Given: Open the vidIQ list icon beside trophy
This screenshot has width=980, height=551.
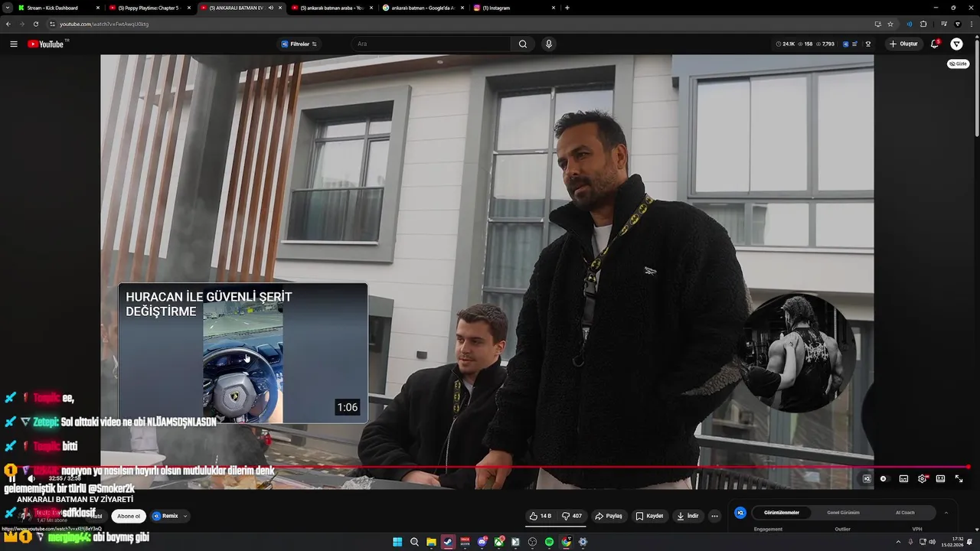Looking at the screenshot, I should coord(855,44).
